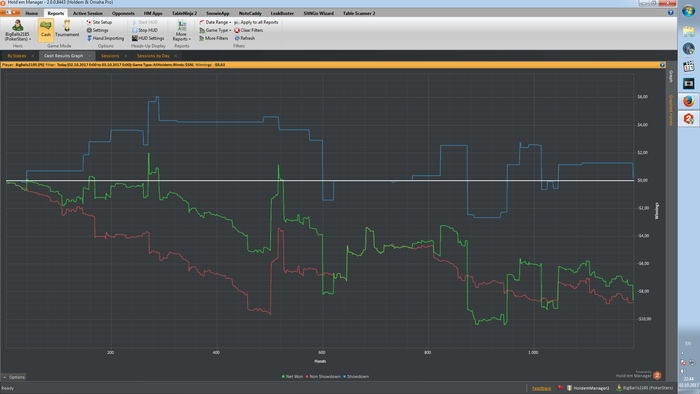Apply filters to all reports
Viewport: 700px width, 394px height.
coord(256,22)
